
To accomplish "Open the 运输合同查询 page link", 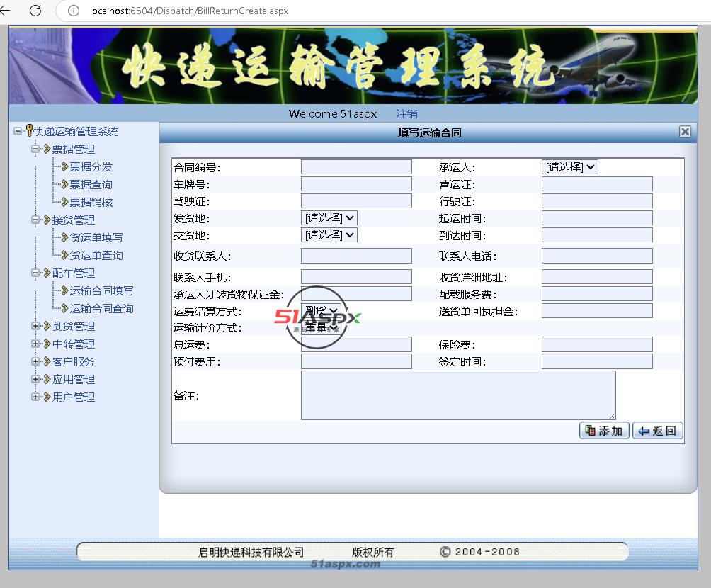I will [101, 308].
